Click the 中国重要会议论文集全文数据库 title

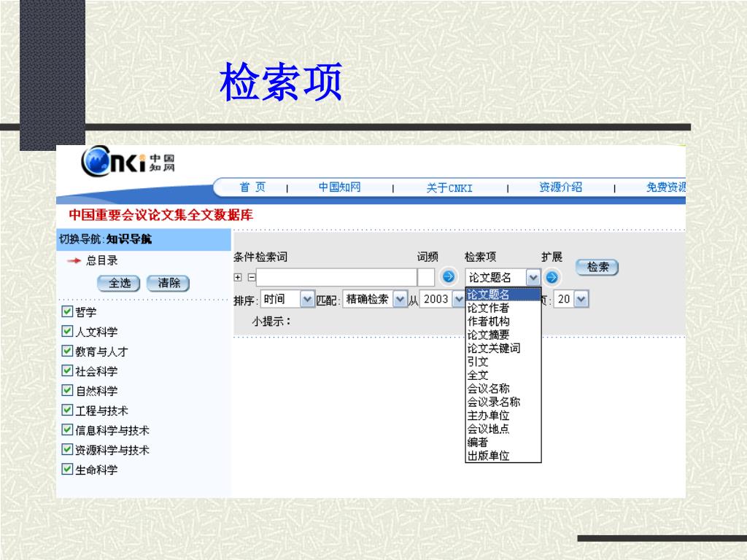160,215
